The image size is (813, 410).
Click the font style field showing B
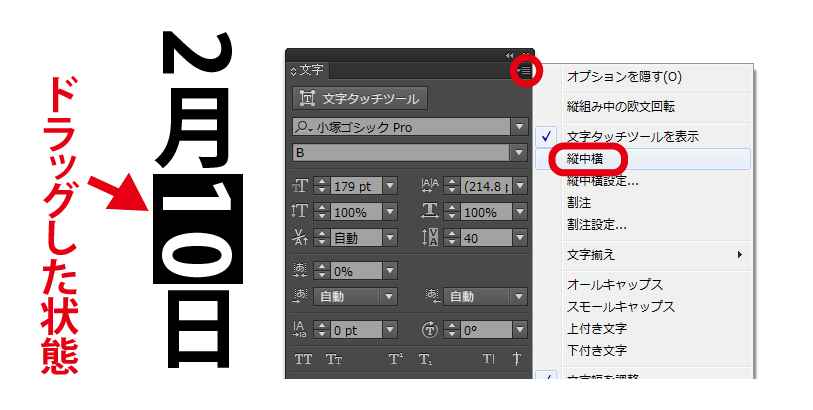[402, 153]
